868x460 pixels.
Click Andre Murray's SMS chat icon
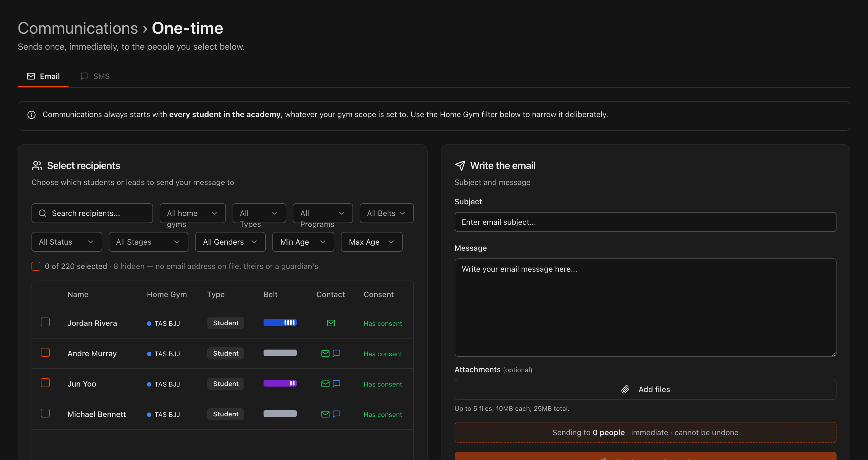[x=336, y=354]
